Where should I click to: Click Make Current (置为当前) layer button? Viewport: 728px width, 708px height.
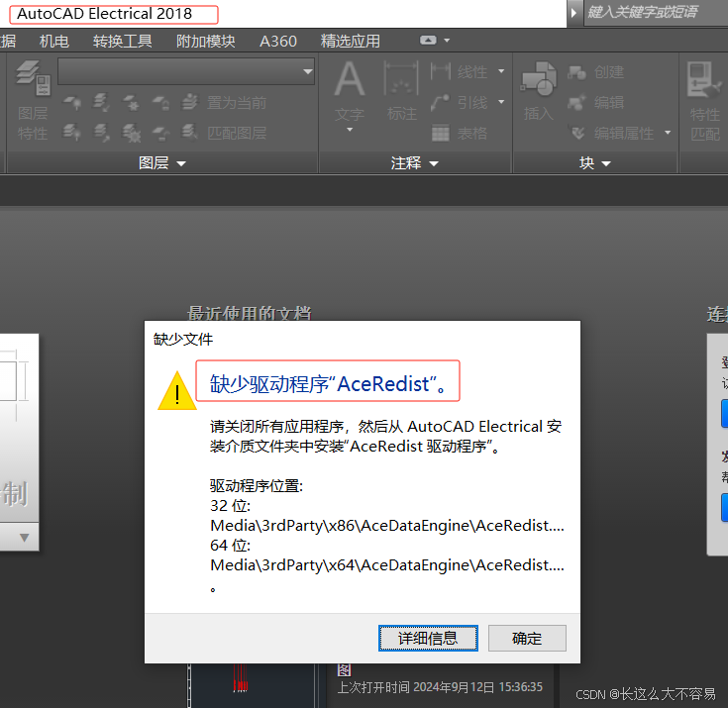click(x=224, y=103)
